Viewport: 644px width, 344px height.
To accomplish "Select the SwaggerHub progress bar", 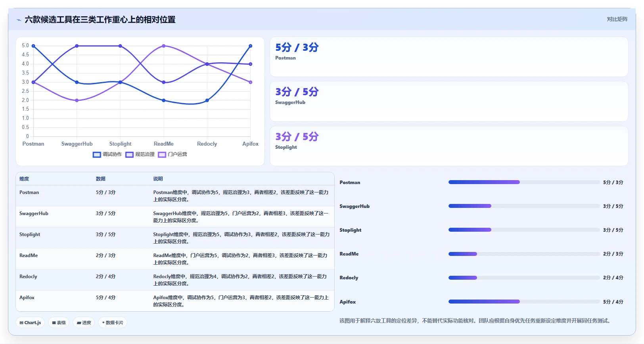I will tap(524, 206).
